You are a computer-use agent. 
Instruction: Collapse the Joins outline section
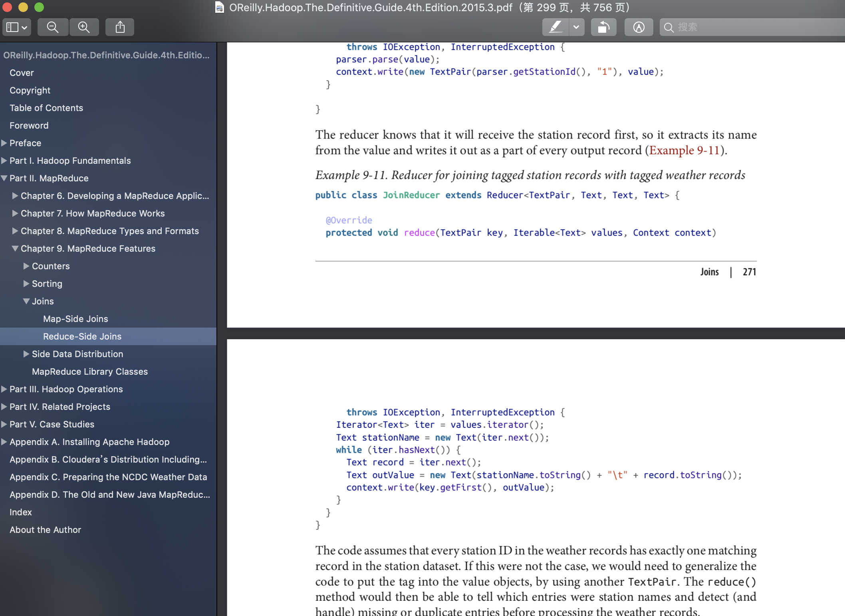[x=26, y=301]
